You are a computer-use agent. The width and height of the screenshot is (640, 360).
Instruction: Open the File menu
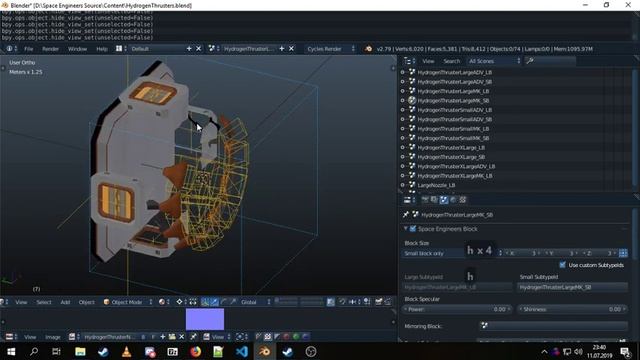(x=29, y=49)
